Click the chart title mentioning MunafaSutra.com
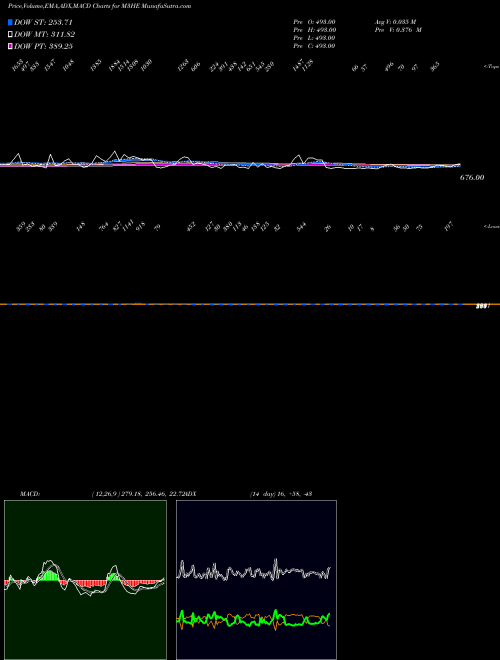 tap(99, 6)
